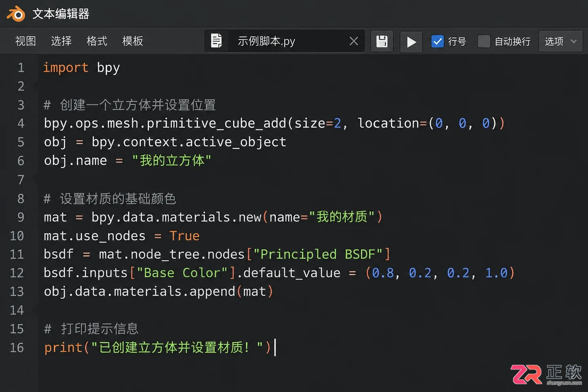588x392 pixels.
Task: Click 'obj.data.materials.append' in line 13
Action: pyautogui.click(x=140, y=292)
